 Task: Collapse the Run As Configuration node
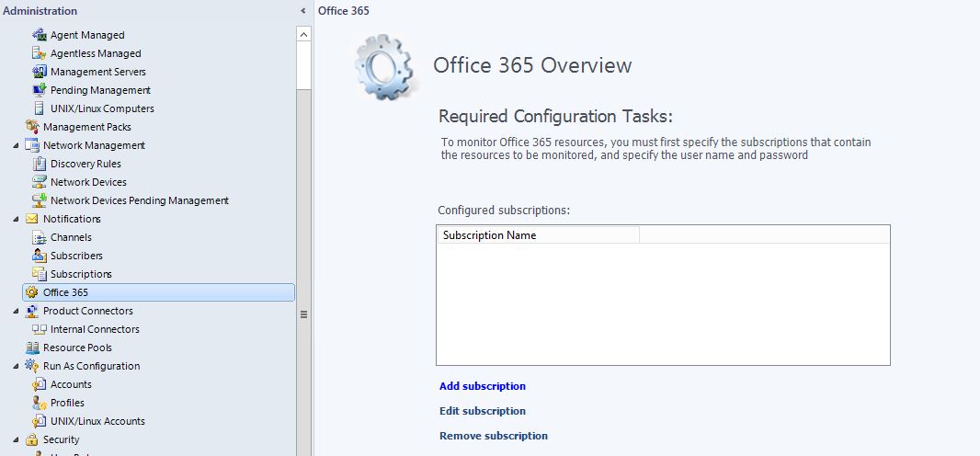(x=16, y=366)
